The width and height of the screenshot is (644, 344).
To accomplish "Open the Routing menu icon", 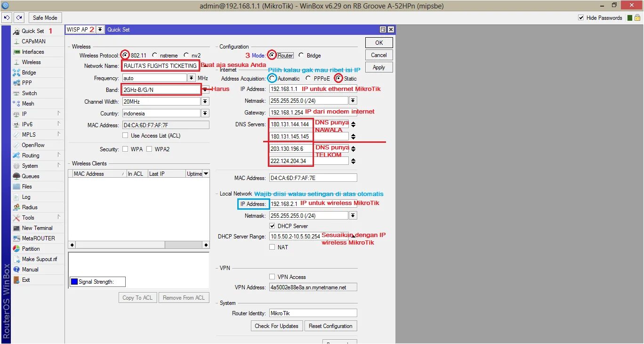I will click(16, 156).
